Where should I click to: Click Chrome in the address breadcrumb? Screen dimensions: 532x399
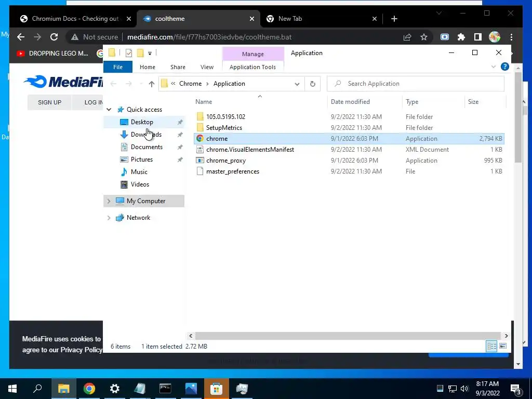[190, 84]
